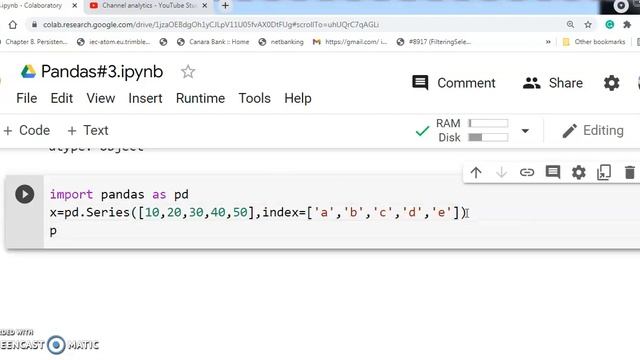This screenshot has width=640, height=360.
Task: Open the Tools menu
Action: click(254, 98)
